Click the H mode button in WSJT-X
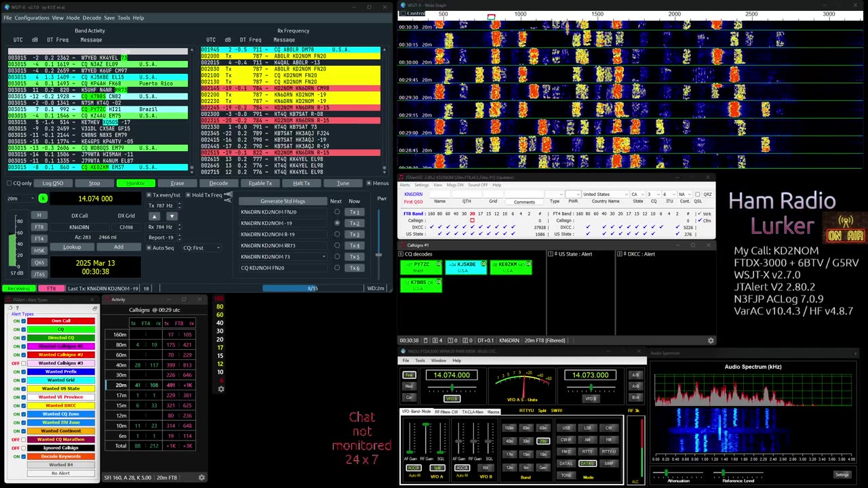This screenshot has height=488, width=868. tap(39, 216)
